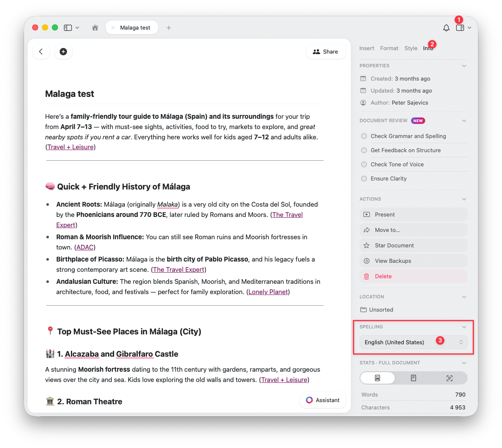Open the notifications bell
Viewport: 502px width, 448px height.
pos(446,28)
